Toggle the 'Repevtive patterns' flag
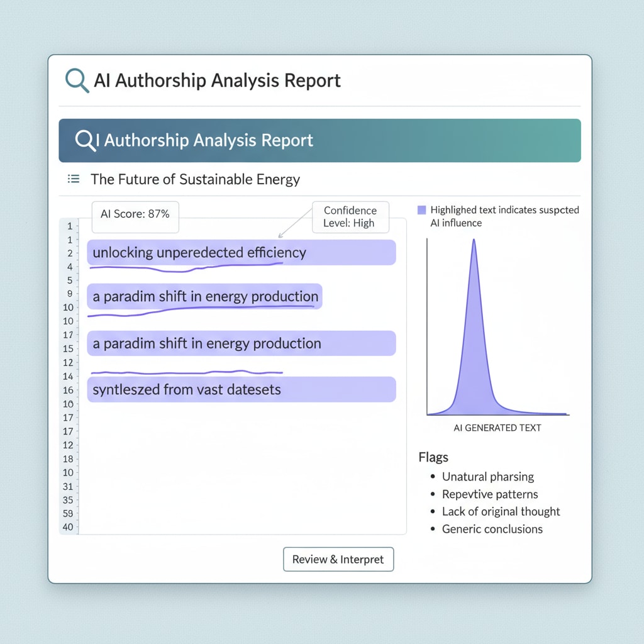This screenshot has width=644, height=644. (490, 494)
